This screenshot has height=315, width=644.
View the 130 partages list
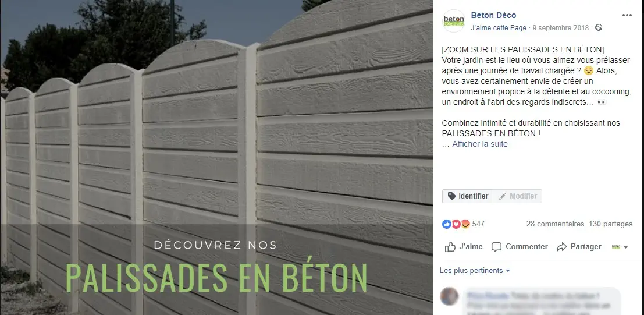[611, 224]
